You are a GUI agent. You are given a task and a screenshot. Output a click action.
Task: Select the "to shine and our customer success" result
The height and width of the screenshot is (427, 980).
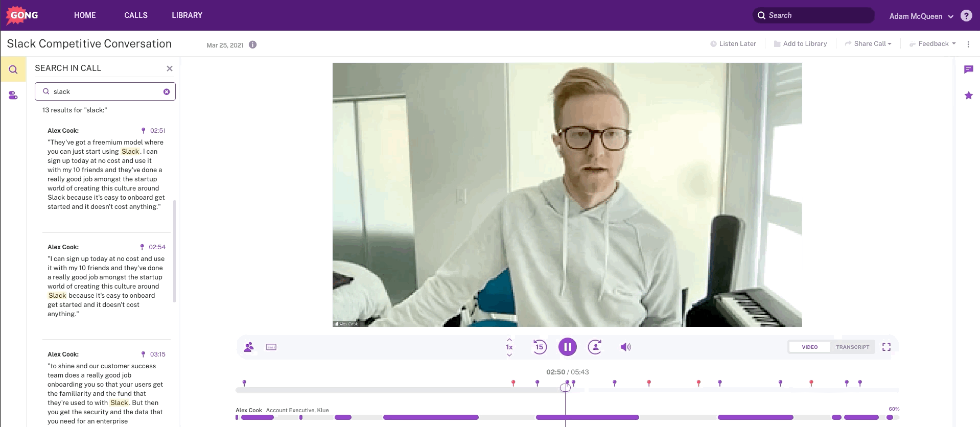tap(106, 394)
